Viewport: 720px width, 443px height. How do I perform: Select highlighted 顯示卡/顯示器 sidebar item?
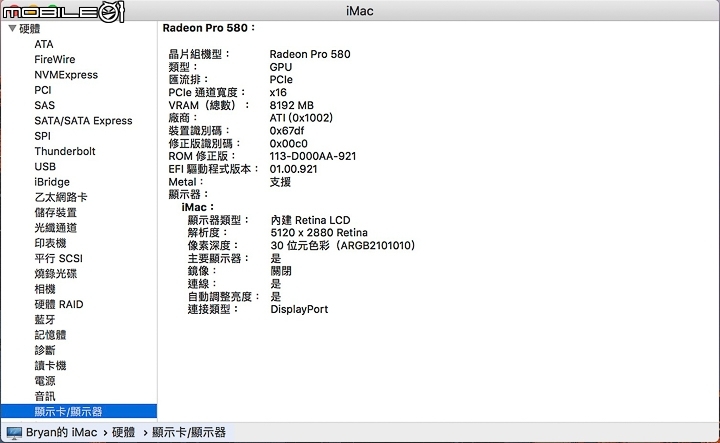79,411
